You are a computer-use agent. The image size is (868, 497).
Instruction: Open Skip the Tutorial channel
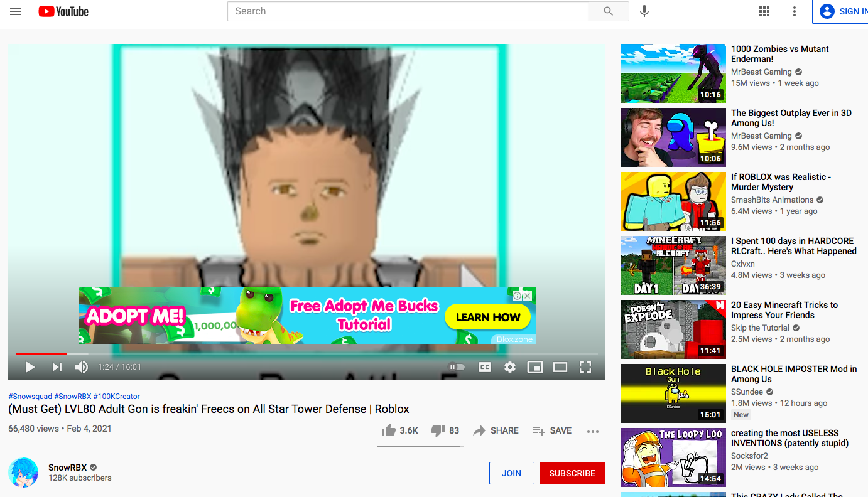click(x=760, y=328)
